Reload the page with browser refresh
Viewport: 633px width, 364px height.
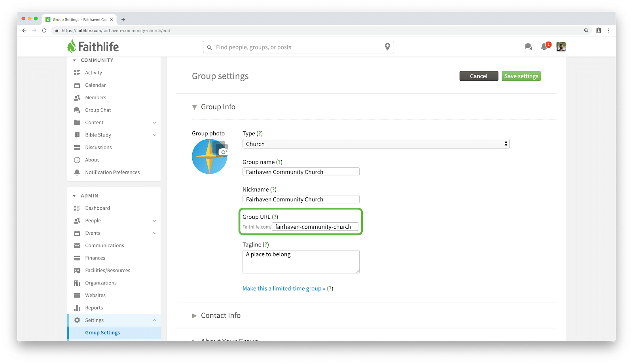tap(44, 30)
